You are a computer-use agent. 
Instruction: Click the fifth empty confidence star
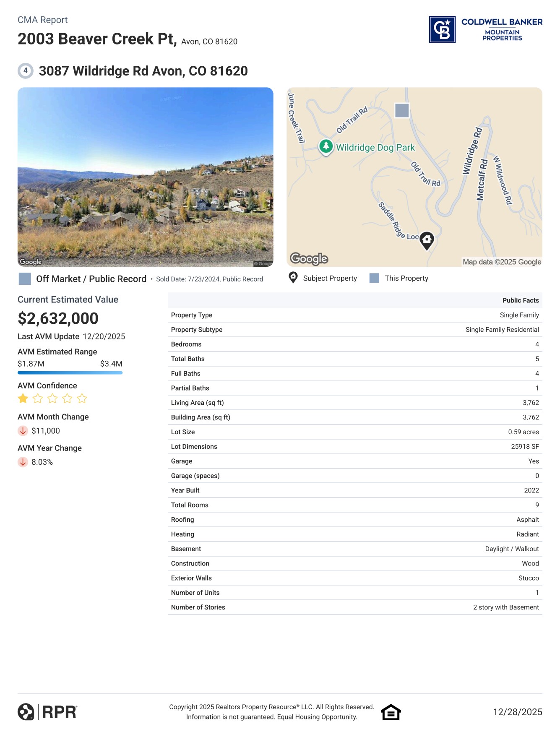pyautogui.click(x=82, y=398)
